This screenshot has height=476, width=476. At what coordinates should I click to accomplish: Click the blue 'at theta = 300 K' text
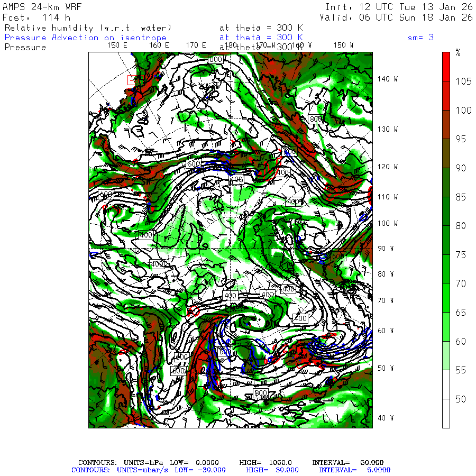pyautogui.click(x=261, y=38)
